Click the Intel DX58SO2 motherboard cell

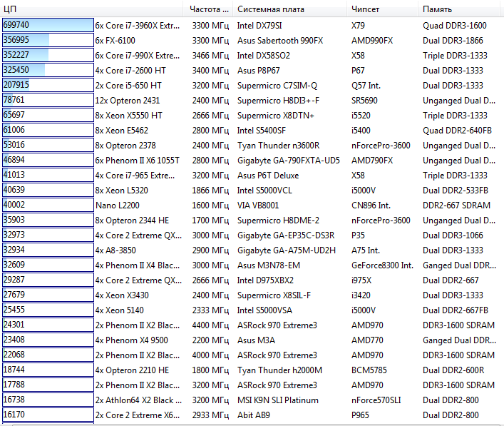(x=264, y=56)
